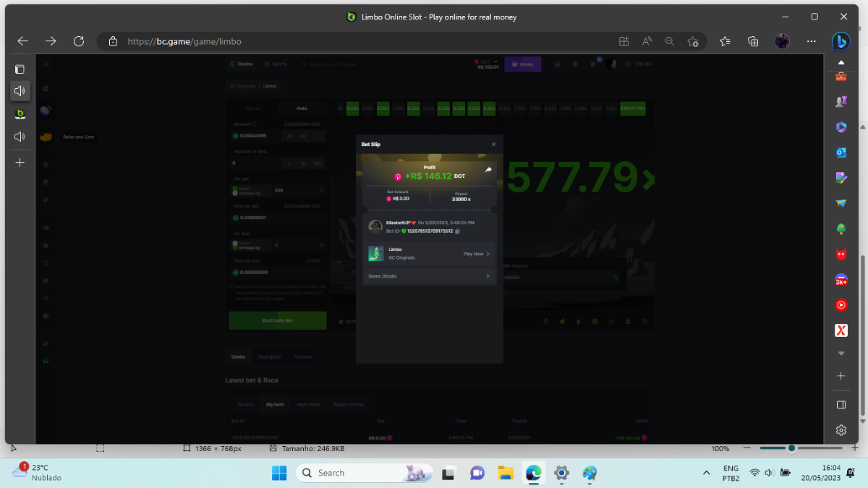This screenshot has width=868, height=488.
Task: Toggle game sound effects speaker icon
Action: pyautogui.click(x=562, y=321)
